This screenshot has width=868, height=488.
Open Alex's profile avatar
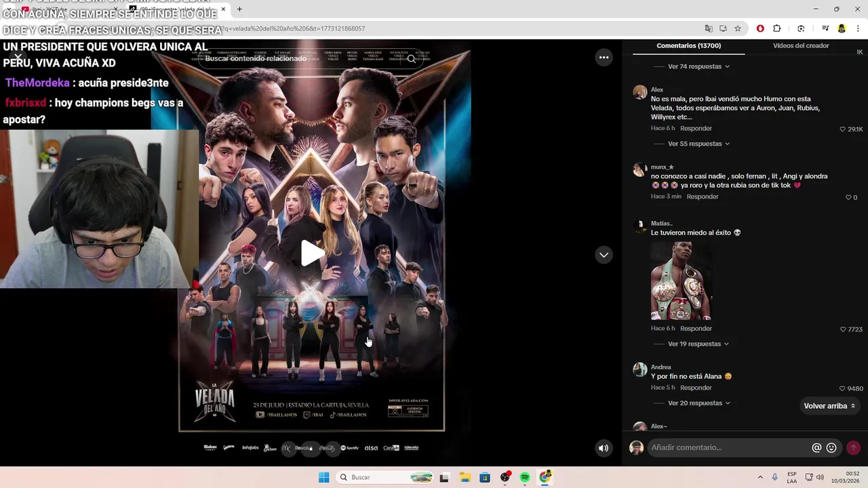(x=639, y=93)
